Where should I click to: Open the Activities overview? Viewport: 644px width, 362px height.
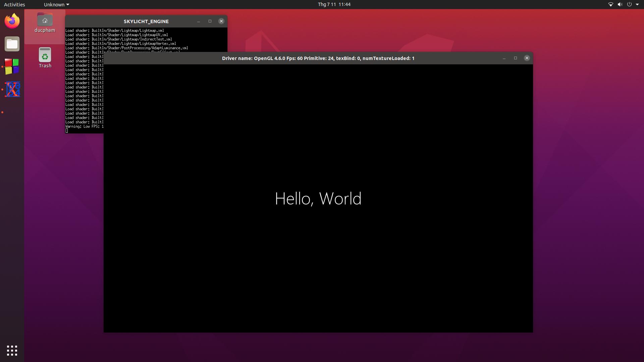coord(14,4)
